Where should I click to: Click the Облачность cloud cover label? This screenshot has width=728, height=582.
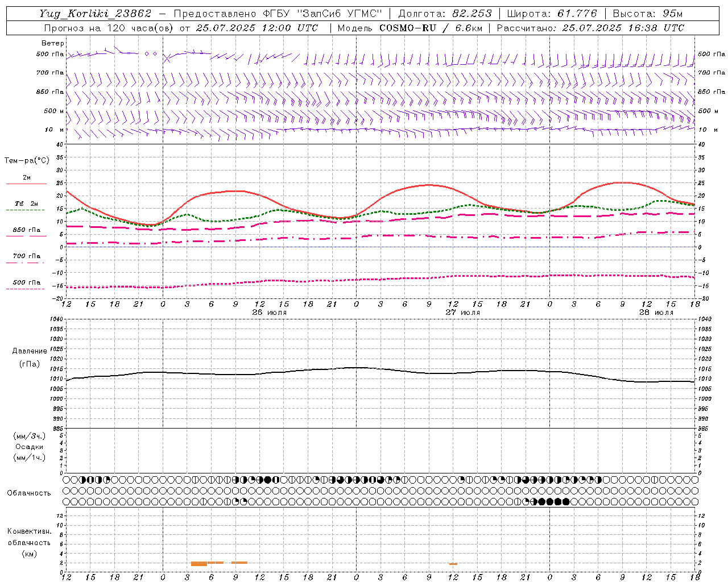click(29, 493)
